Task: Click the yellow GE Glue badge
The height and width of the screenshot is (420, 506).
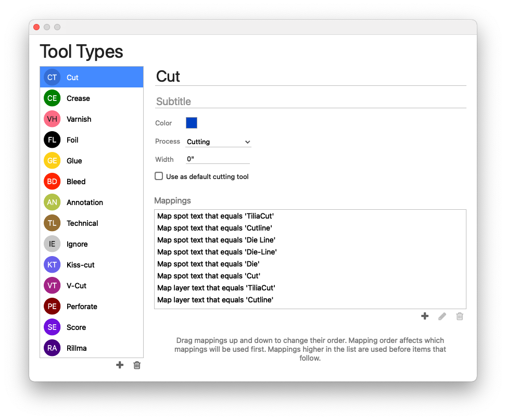Action: tap(52, 161)
